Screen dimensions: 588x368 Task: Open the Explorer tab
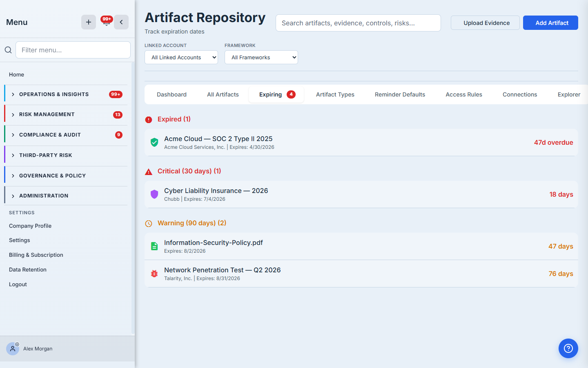(x=569, y=94)
